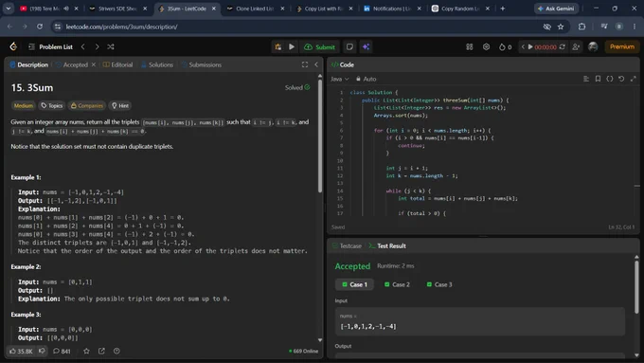Open the layout manager icon

470,46
